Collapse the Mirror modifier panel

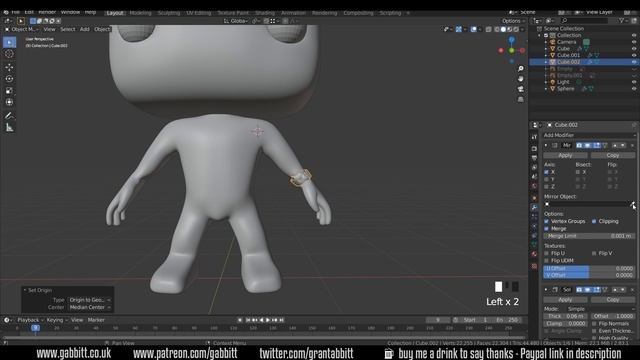click(546, 145)
